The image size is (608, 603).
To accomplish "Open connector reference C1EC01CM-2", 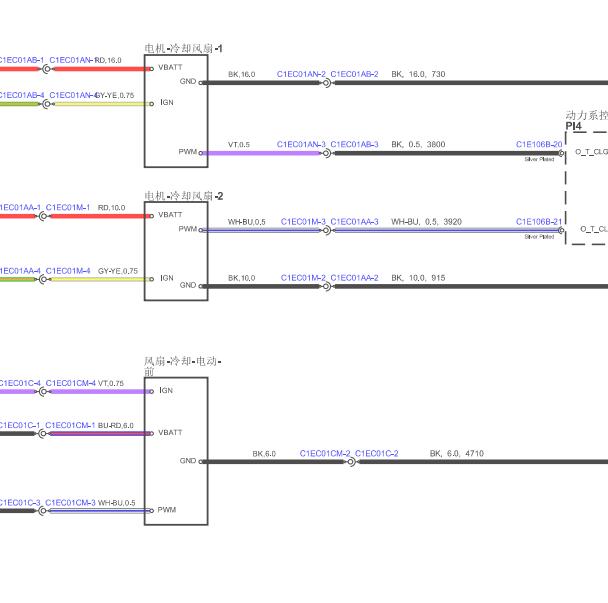I will [325, 453].
